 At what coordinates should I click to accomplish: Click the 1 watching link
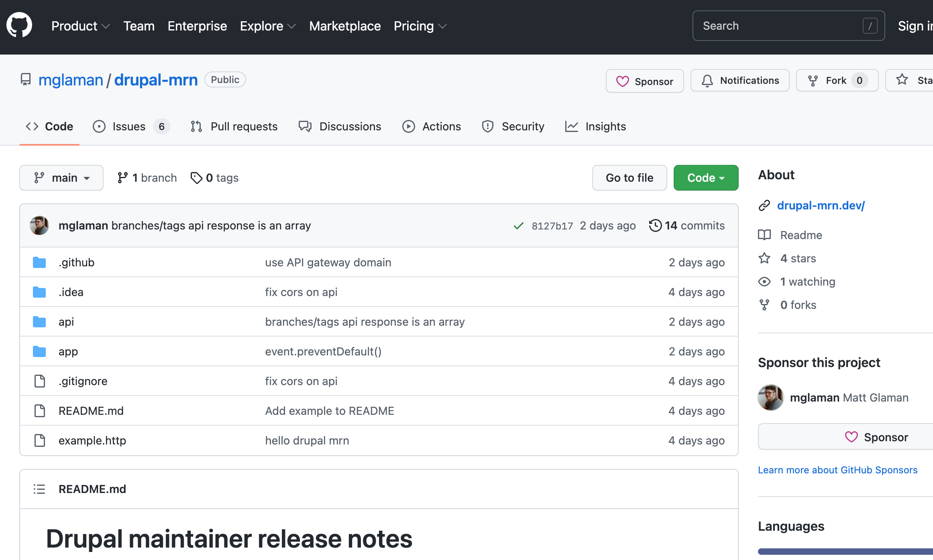(808, 282)
